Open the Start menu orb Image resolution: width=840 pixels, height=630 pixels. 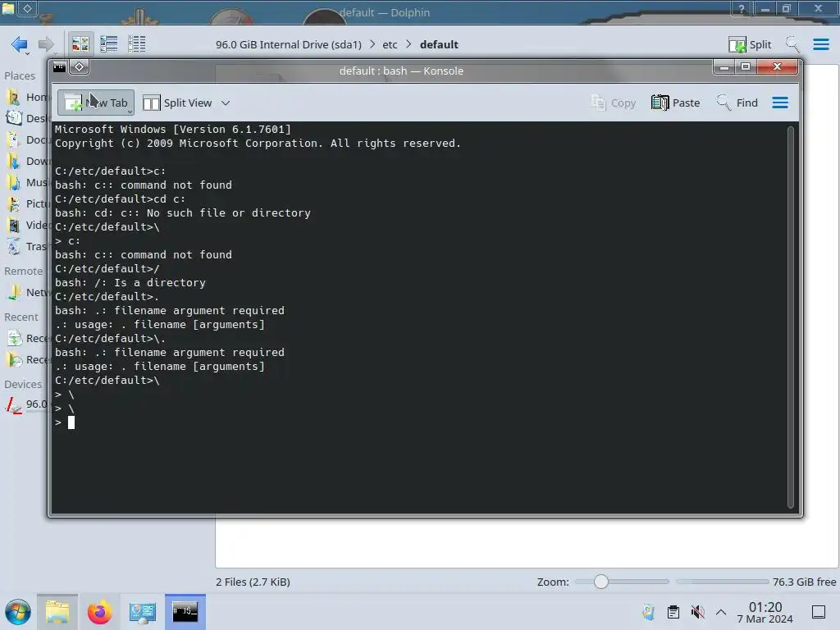[x=18, y=612]
